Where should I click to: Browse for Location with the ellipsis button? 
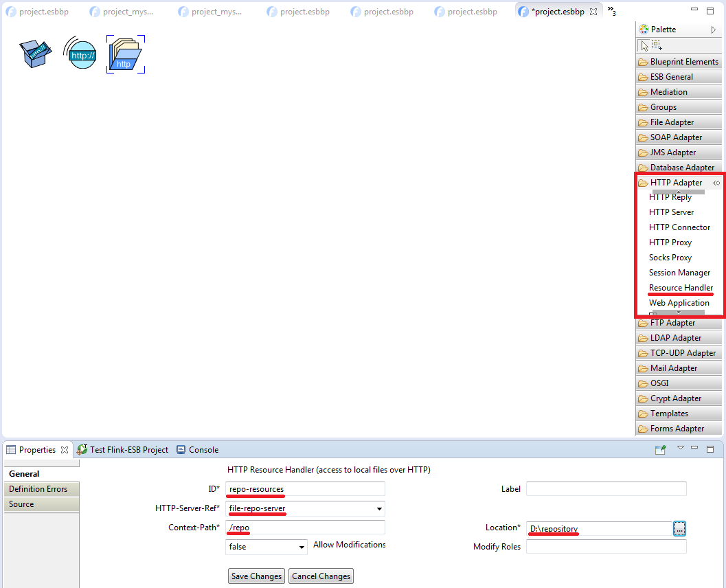(x=679, y=529)
